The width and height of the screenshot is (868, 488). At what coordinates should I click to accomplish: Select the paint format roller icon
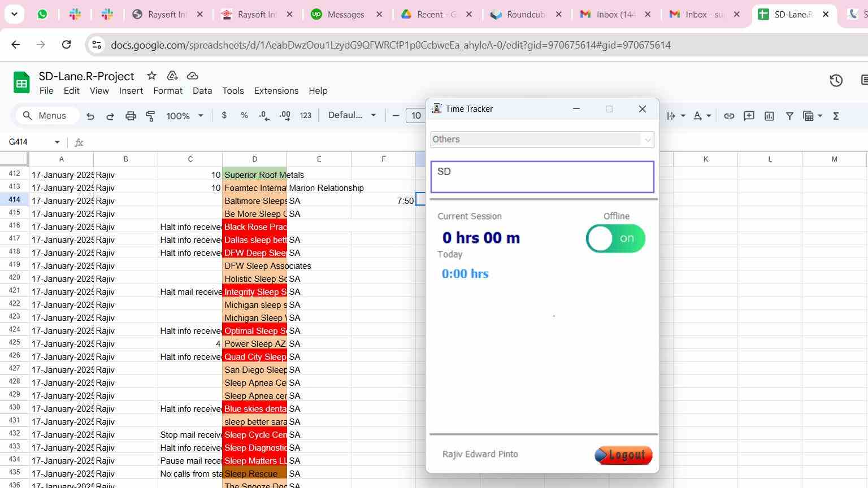(x=150, y=116)
